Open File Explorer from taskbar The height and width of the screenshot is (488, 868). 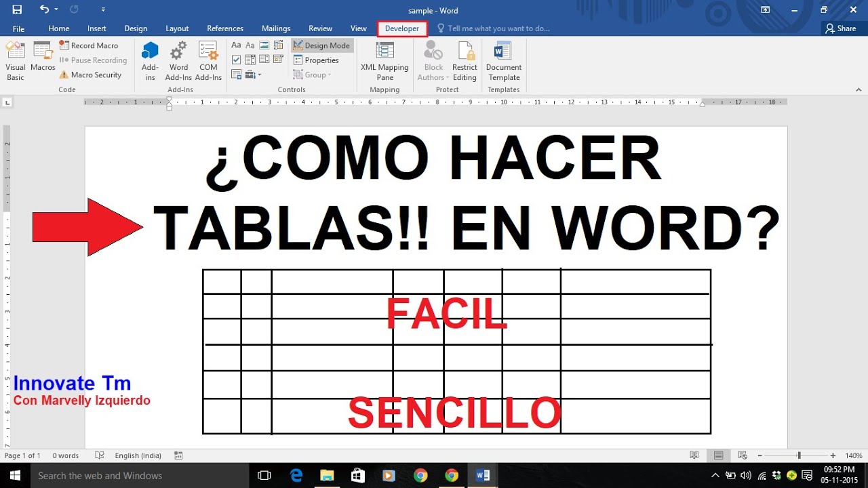(327, 475)
